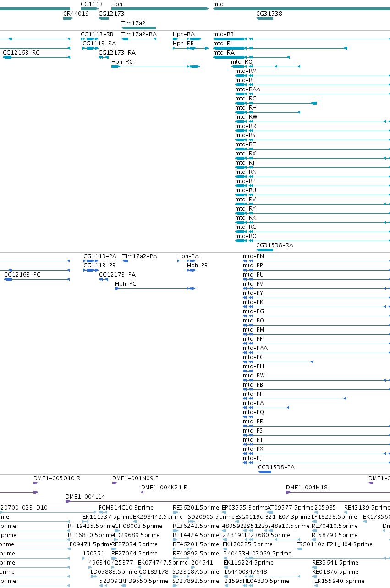Image resolution: width=390 pixels, height=588 pixels.
Task: Open EST LD29689.5prime
Action: point(137,535)
